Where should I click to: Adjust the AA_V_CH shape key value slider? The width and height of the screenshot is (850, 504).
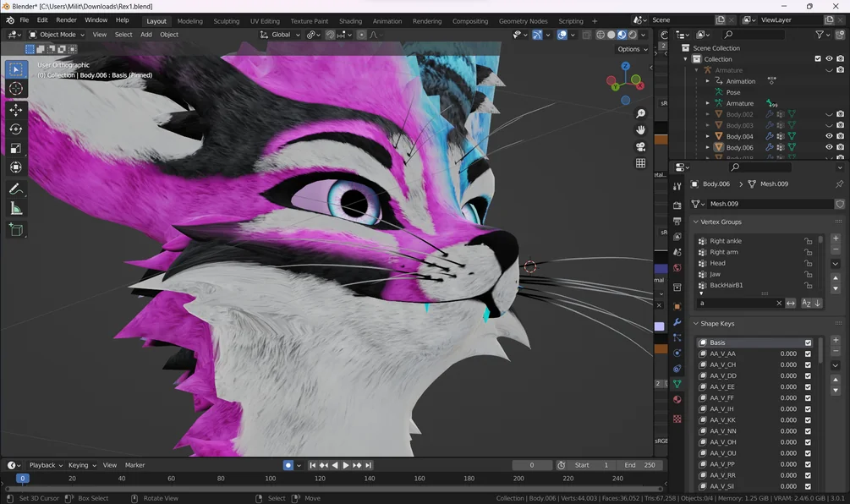click(x=755, y=364)
